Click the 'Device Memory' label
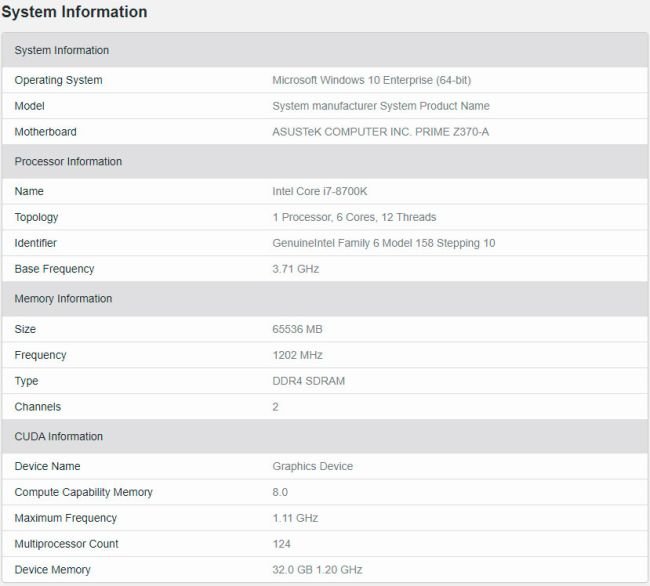The width and height of the screenshot is (650, 586). click(53, 570)
